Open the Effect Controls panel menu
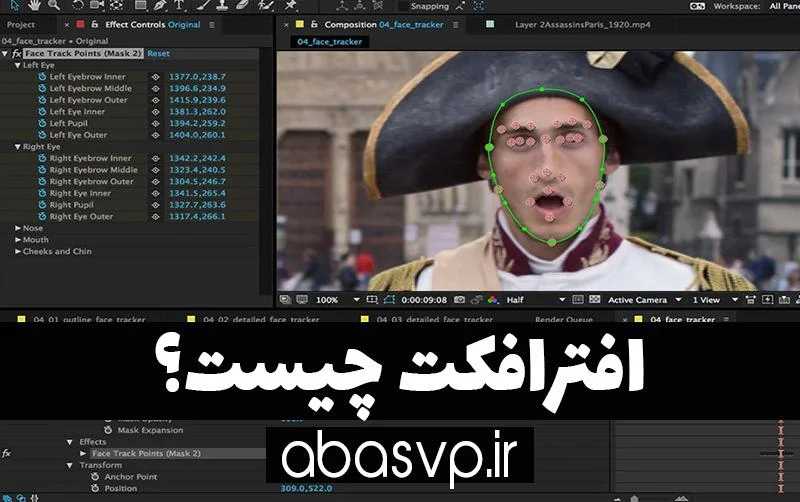Viewport: 800px width, 502px height. [212, 24]
